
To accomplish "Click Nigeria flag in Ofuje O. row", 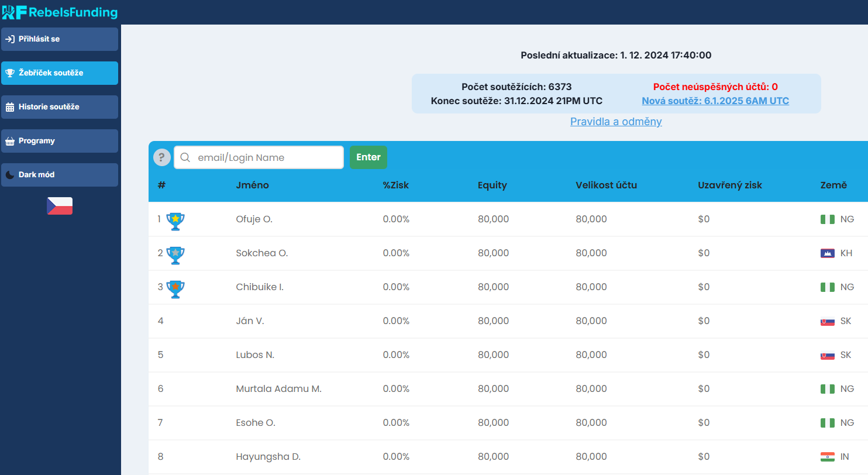I will 827,219.
